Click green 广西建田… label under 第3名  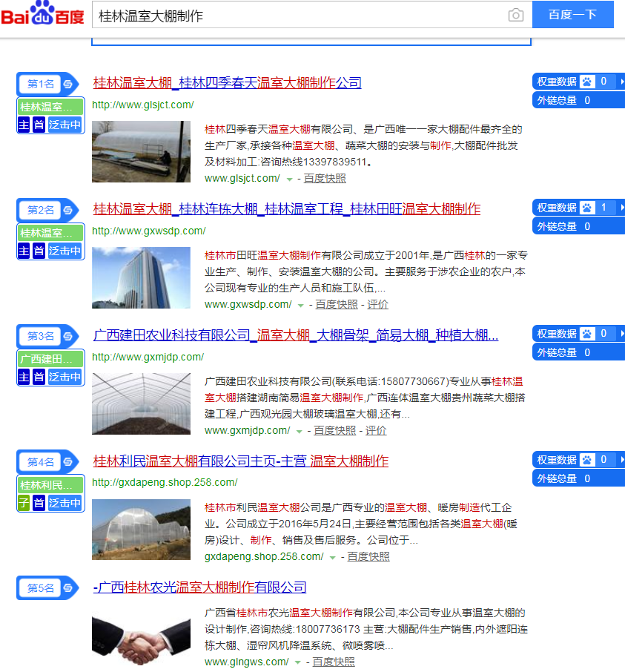point(50,359)
